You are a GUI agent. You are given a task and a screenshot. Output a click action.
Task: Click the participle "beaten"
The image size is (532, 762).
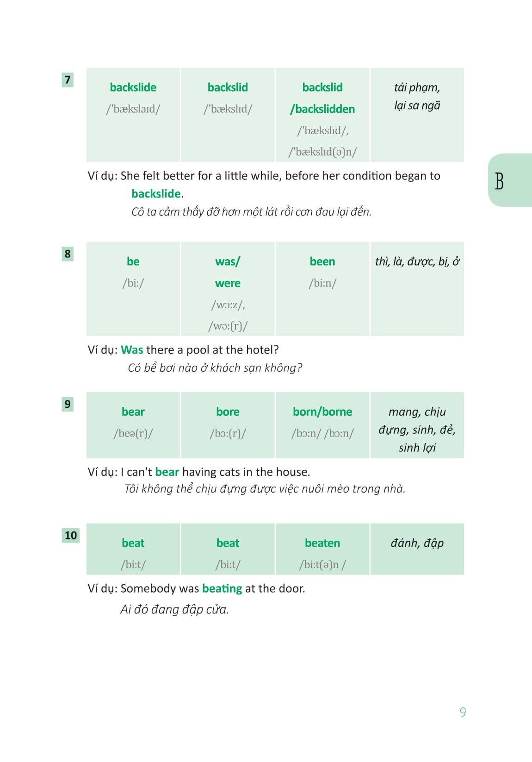[x=322, y=543]
